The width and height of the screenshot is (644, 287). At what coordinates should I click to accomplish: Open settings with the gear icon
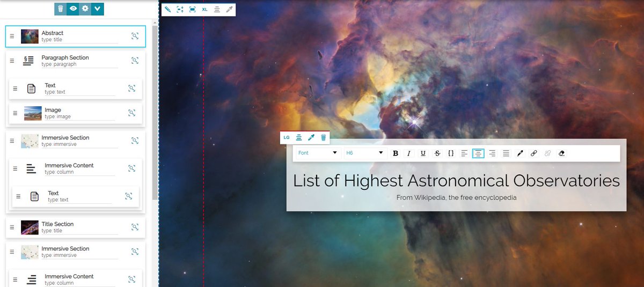(x=85, y=9)
